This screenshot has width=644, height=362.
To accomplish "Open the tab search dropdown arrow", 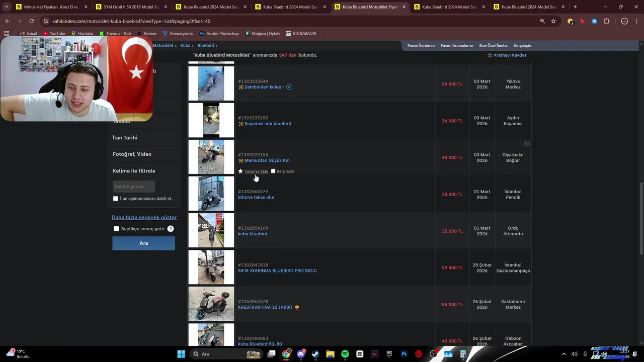I will tap(7, 7).
